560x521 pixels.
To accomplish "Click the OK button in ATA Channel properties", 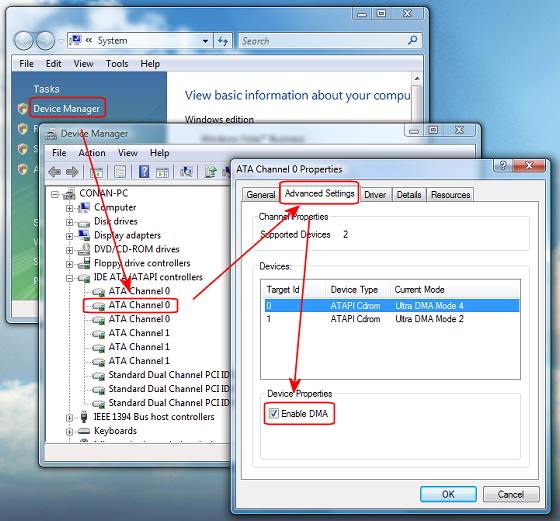I will (448, 494).
